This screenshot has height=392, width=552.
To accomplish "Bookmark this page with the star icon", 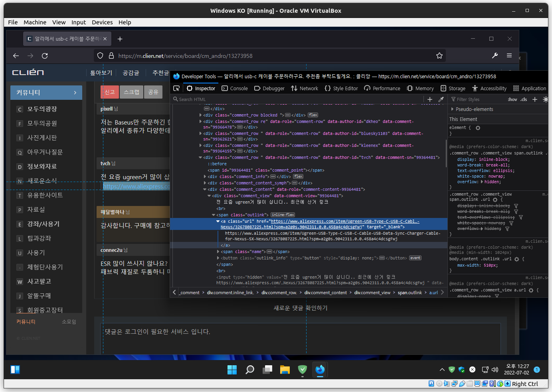I will (439, 56).
